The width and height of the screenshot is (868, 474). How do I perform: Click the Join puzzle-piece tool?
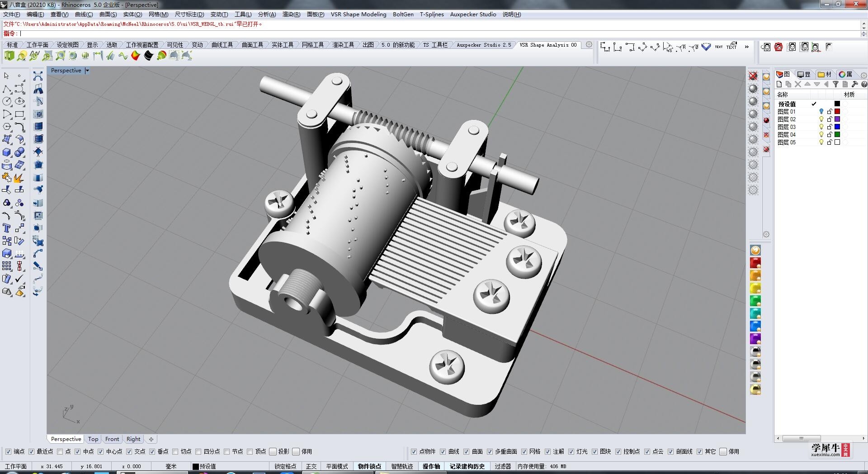pos(6,177)
